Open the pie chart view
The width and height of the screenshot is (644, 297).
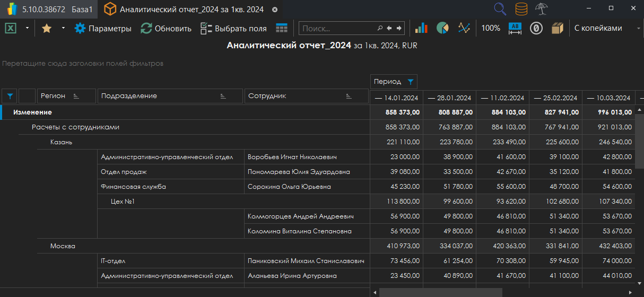coord(442,29)
